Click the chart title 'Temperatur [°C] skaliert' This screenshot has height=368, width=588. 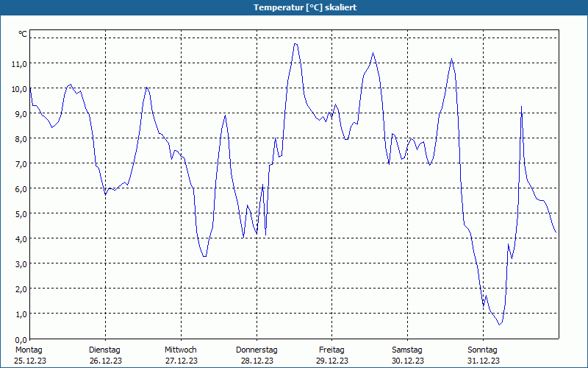coord(305,7)
